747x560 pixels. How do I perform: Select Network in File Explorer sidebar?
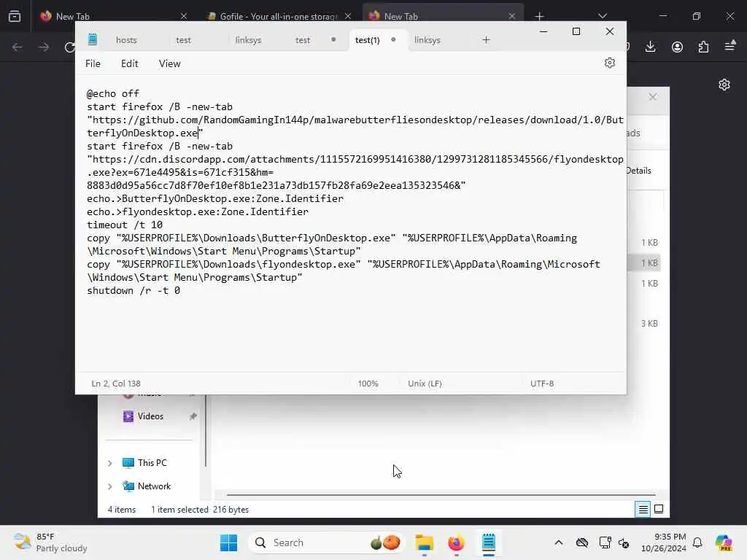pyautogui.click(x=154, y=486)
